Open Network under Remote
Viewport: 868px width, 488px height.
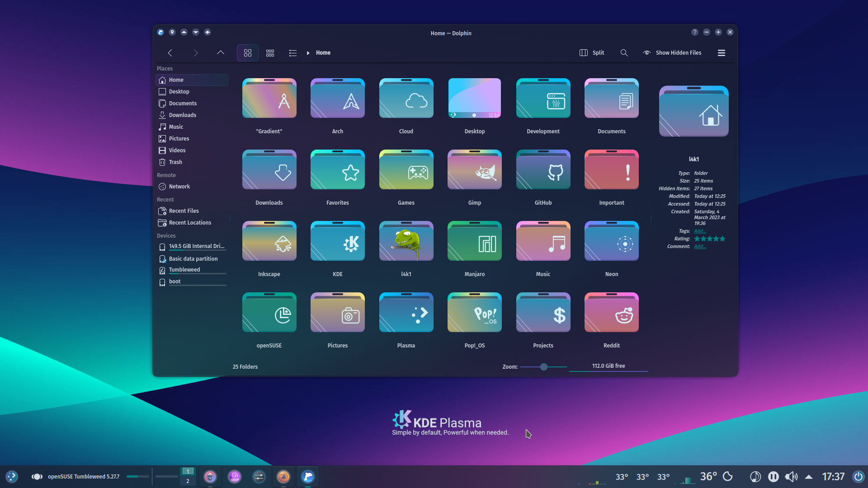[192, 187]
